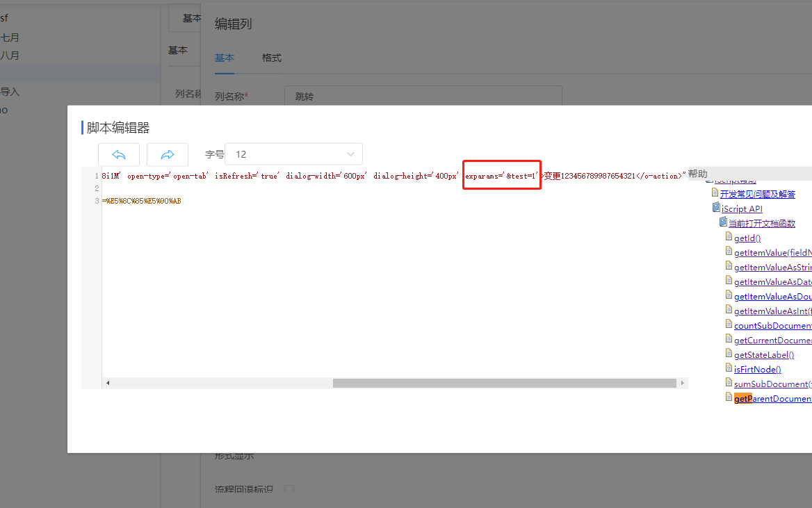Open getParentDocumen… function help
The width and height of the screenshot is (812, 508).
point(772,398)
